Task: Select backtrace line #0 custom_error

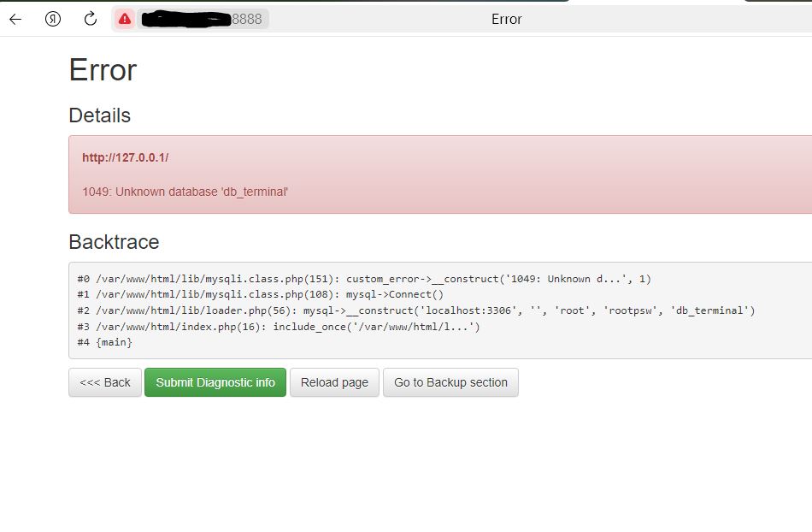Action: click(x=364, y=279)
